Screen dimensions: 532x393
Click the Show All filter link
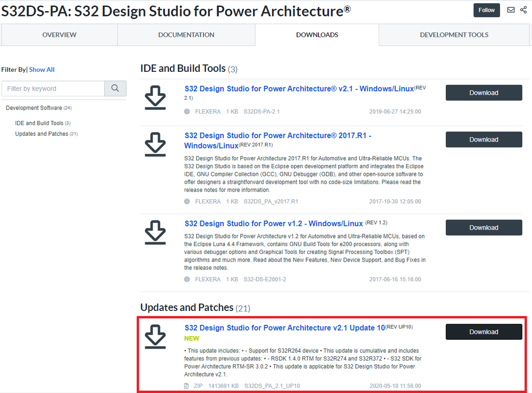point(42,70)
